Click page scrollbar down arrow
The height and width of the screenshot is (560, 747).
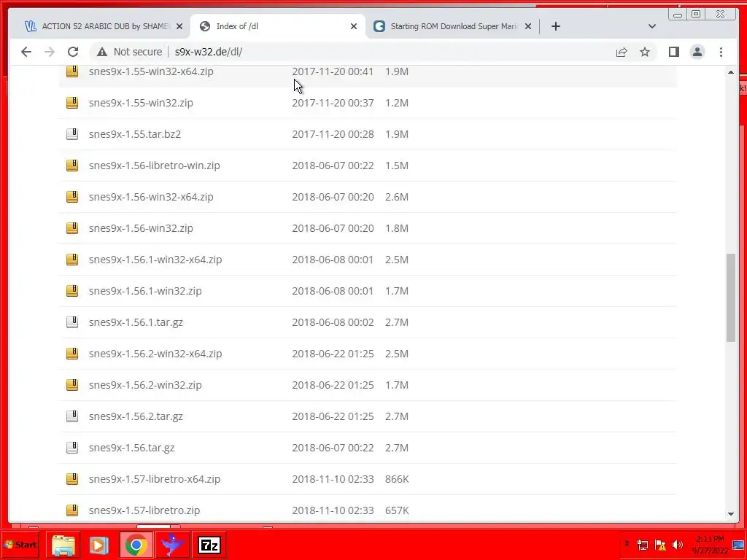pyautogui.click(x=731, y=514)
